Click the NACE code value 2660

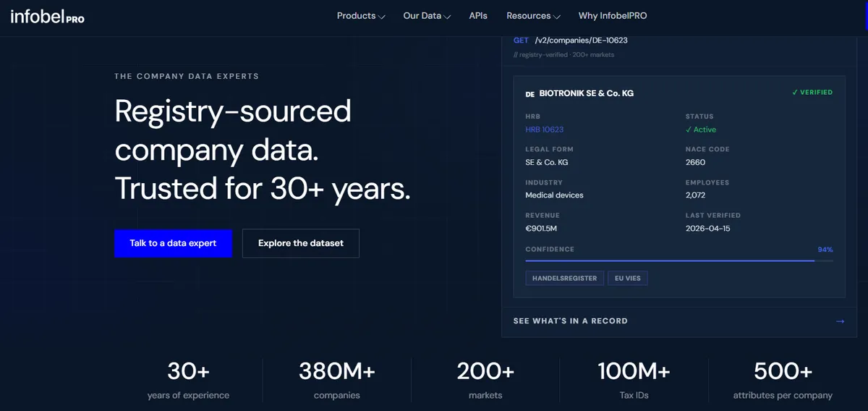[x=695, y=162]
